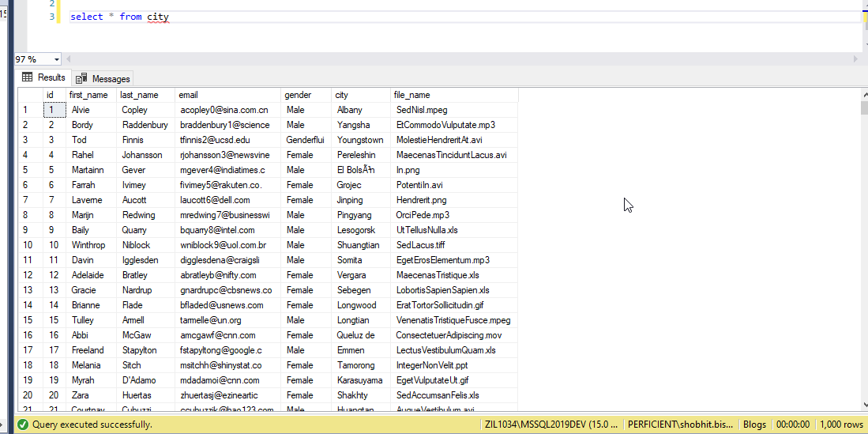Select cell D'Adamo in last_name
The width and height of the screenshot is (868, 434).
click(145, 380)
